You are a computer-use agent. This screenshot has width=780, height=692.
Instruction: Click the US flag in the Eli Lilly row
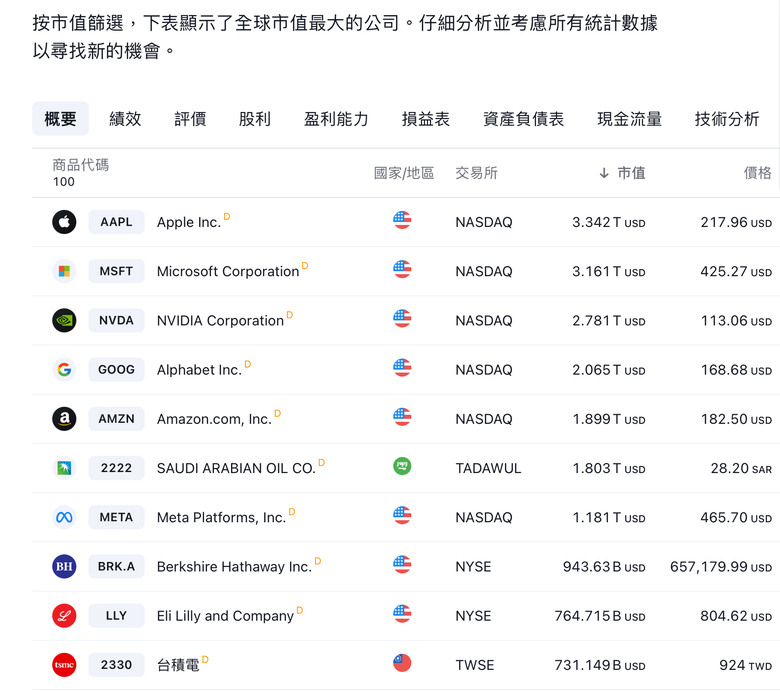402,614
